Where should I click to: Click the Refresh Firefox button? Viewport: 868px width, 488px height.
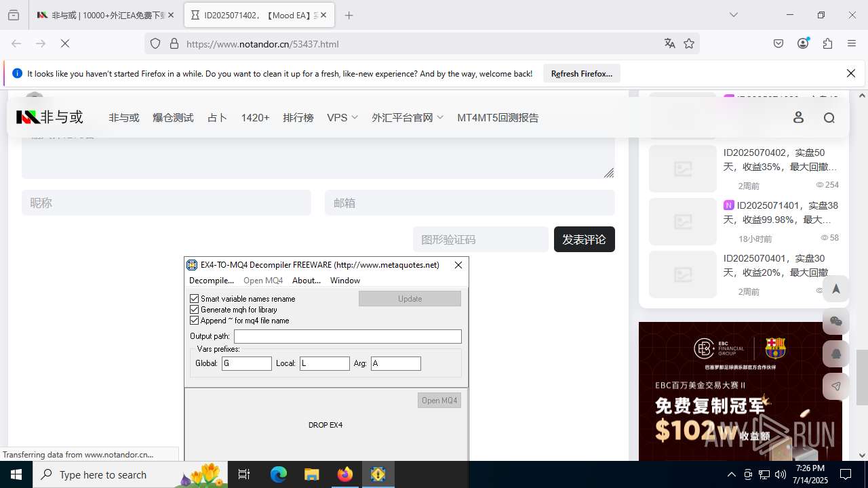pos(582,73)
